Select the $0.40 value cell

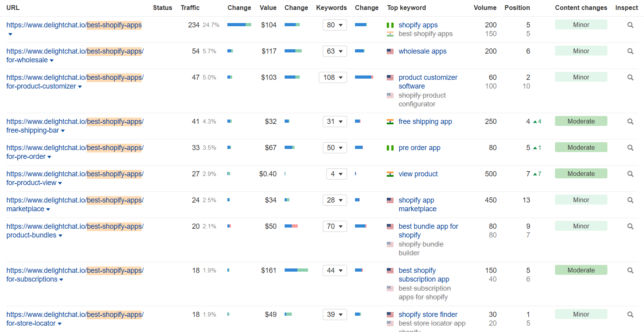[x=268, y=174]
